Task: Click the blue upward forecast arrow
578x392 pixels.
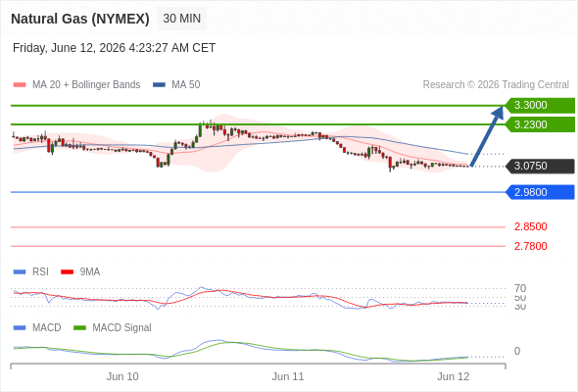Action: (x=487, y=136)
